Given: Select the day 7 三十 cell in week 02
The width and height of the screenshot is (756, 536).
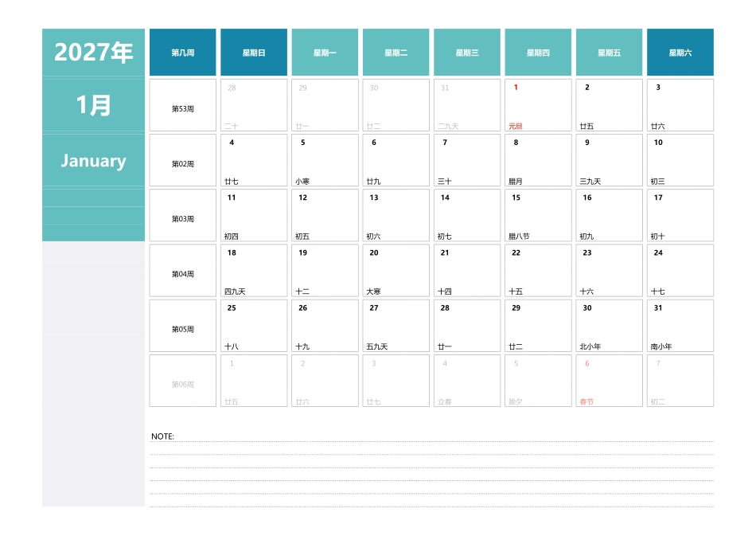Looking at the screenshot, I should (x=467, y=160).
